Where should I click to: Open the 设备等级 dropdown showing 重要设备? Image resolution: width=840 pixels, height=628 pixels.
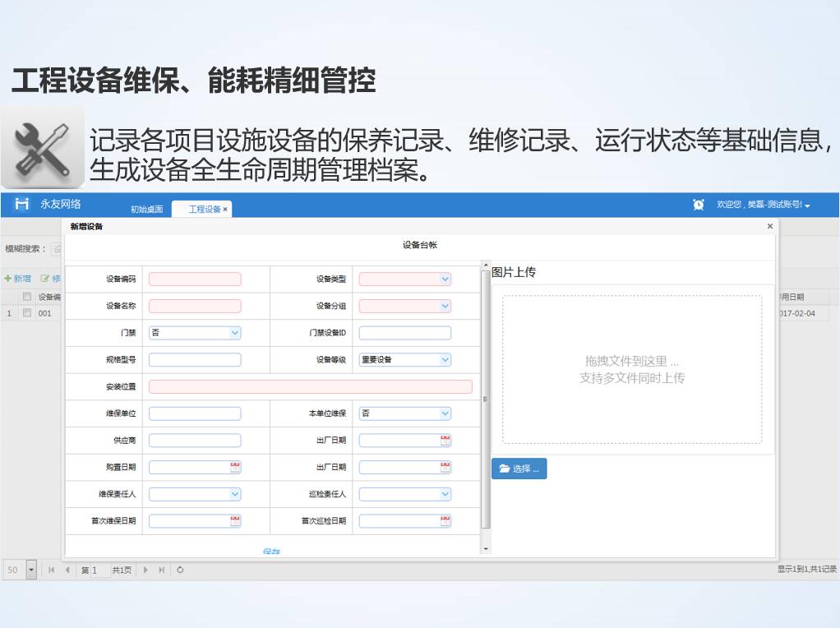coord(445,360)
